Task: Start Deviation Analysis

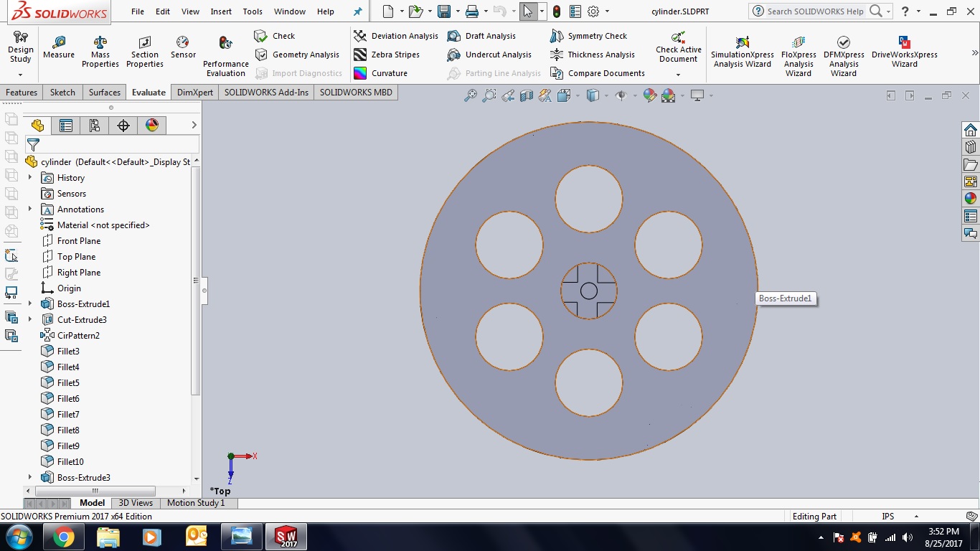Action: [x=396, y=36]
